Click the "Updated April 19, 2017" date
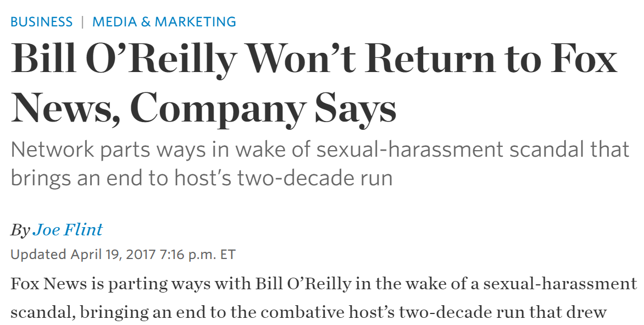This screenshot has height=325, width=644. [84, 254]
